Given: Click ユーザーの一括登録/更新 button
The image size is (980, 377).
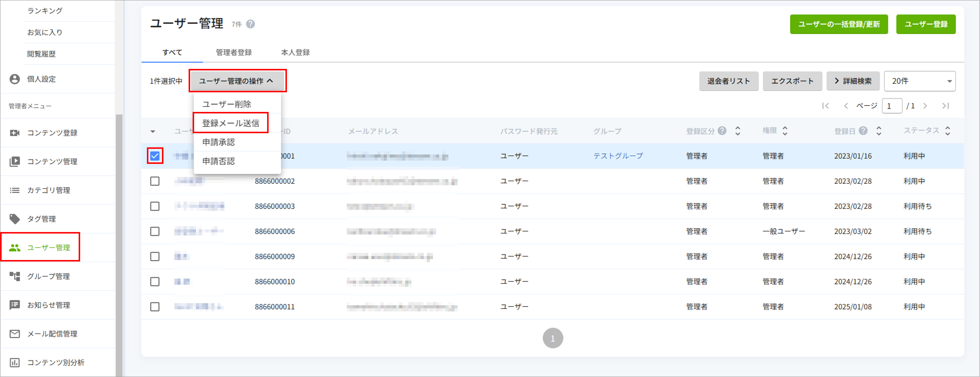Looking at the screenshot, I should (x=839, y=24).
